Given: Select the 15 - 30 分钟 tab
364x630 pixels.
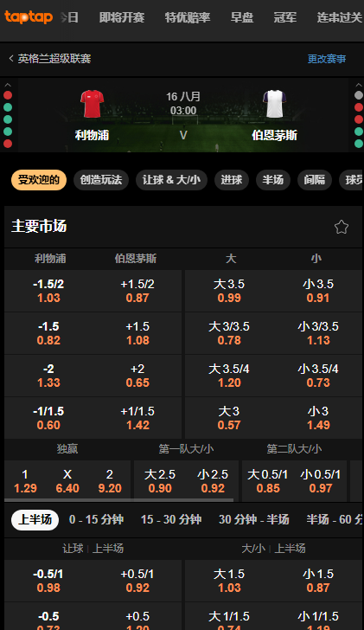Looking at the screenshot, I should tap(171, 519).
